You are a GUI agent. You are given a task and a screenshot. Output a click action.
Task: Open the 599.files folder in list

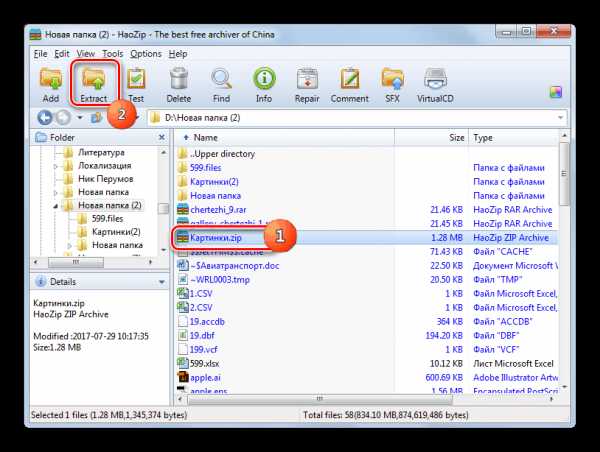click(x=205, y=168)
